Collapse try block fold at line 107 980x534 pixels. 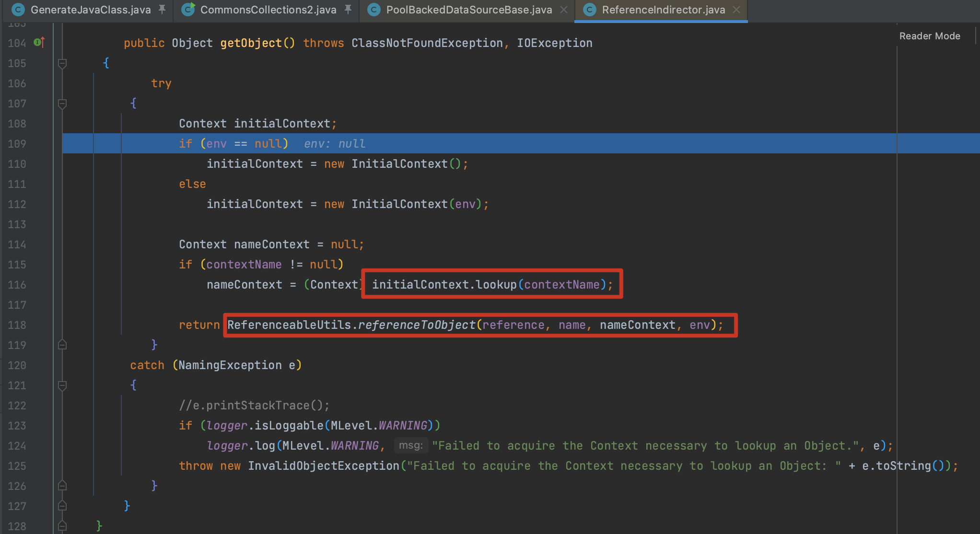click(x=62, y=104)
